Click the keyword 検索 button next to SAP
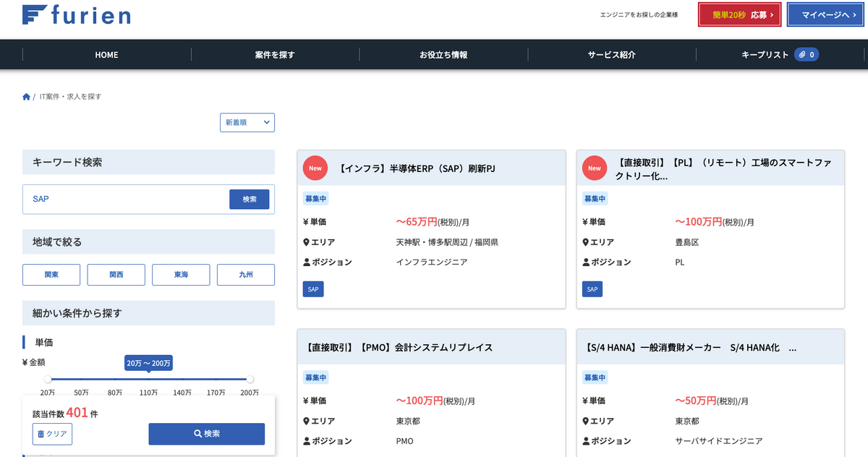The width and height of the screenshot is (868, 457). tap(250, 200)
